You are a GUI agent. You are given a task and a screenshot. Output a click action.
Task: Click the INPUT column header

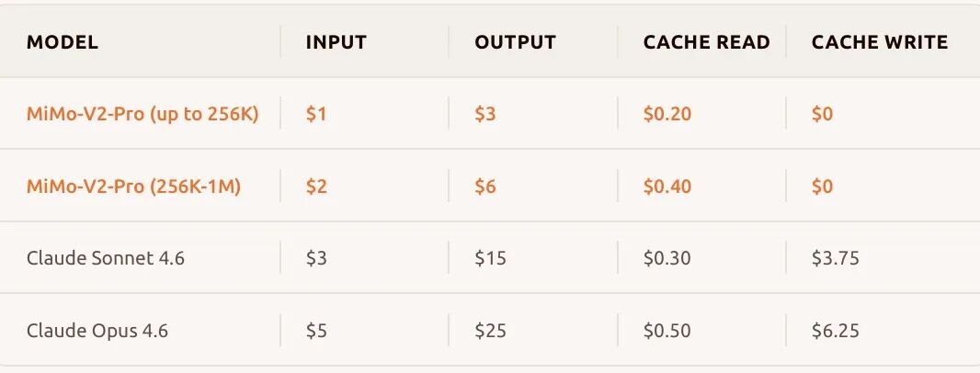coord(336,42)
